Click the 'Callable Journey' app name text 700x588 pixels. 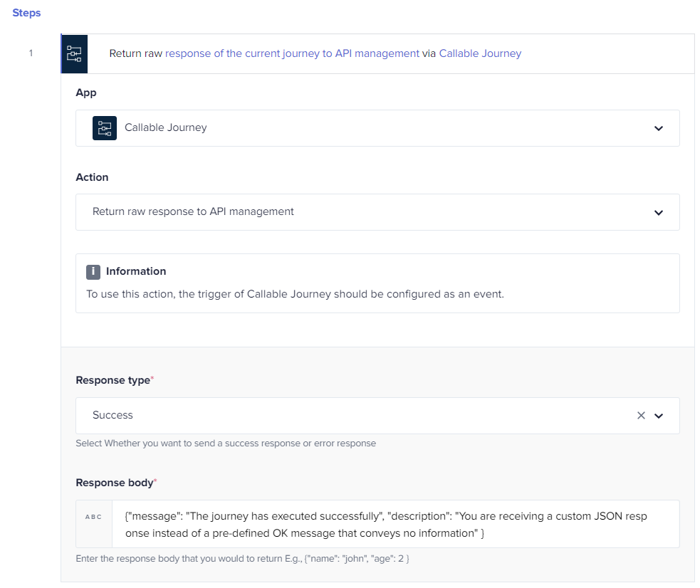(166, 127)
